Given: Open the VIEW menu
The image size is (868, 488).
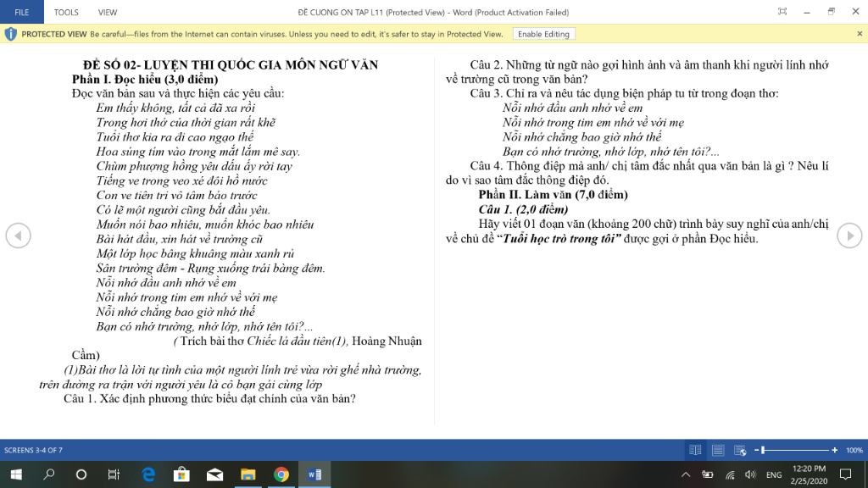Looking at the screenshot, I should 108,12.
